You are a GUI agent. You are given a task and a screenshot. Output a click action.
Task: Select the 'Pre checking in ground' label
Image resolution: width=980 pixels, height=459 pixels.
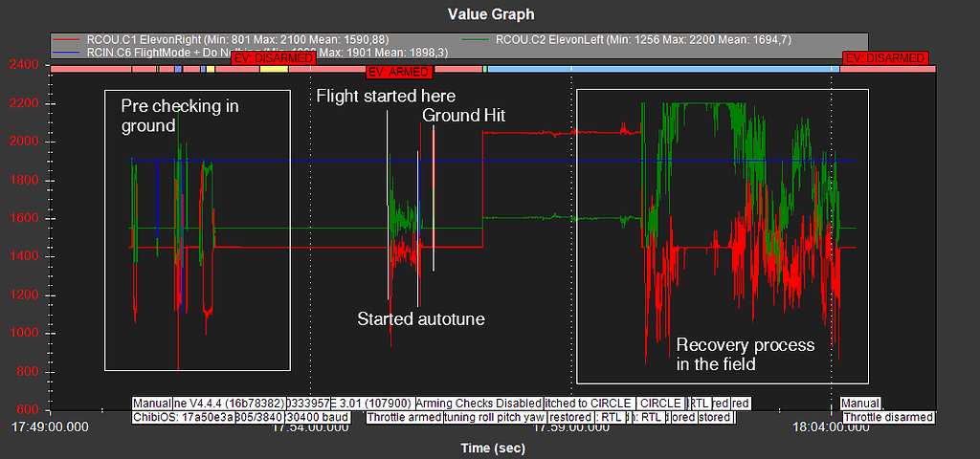pos(180,115)
